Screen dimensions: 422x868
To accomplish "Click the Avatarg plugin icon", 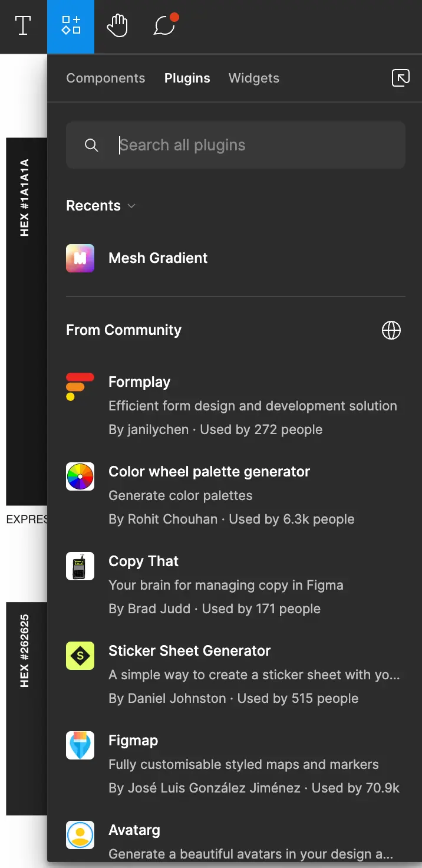I will (x=80, y=835).
